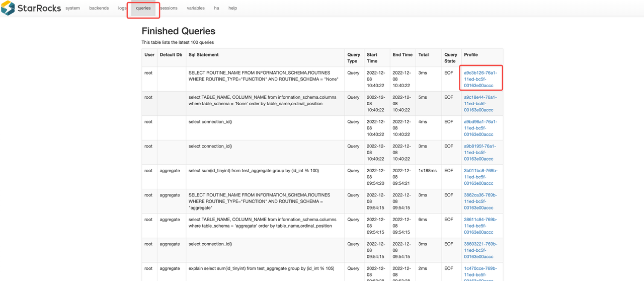View the 3862ca36-769b profile
This screenshot has width=644, height=281.
(x=480, y=201)
